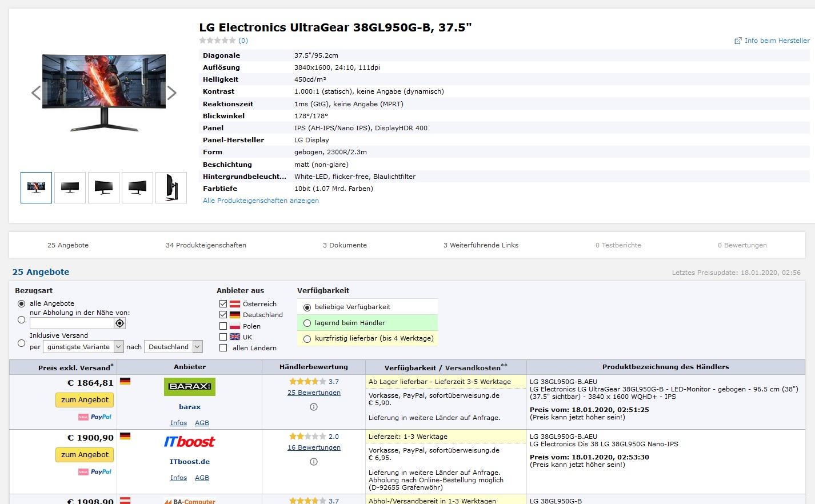Select 'lagernd beim Händler' radio
This screenshot has width=815, height=504.
[x=307, y=323]
